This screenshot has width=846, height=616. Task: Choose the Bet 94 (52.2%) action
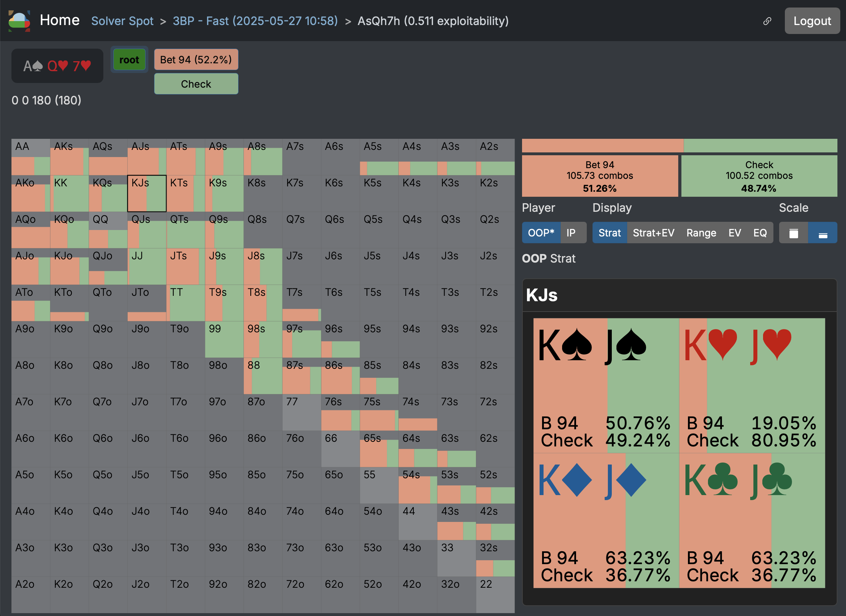tap(196, 60)
